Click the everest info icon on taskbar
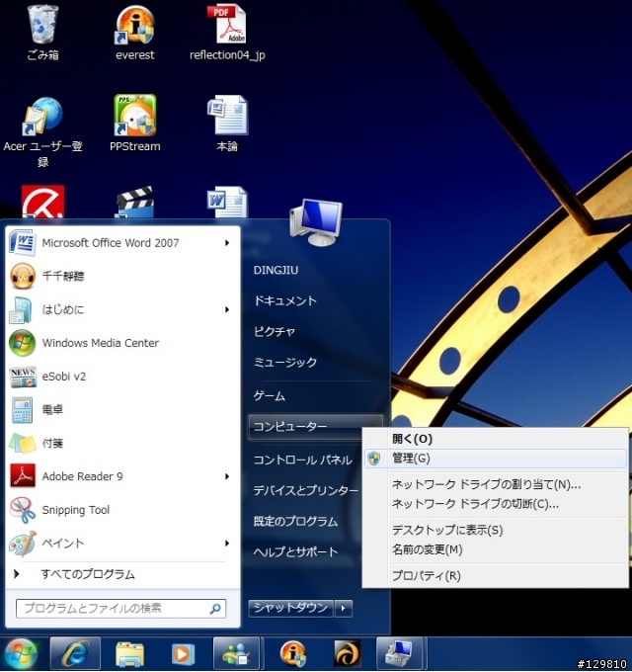Image resolution: width=632 pixels, height=672 pixels. click(x=293, y=654)
